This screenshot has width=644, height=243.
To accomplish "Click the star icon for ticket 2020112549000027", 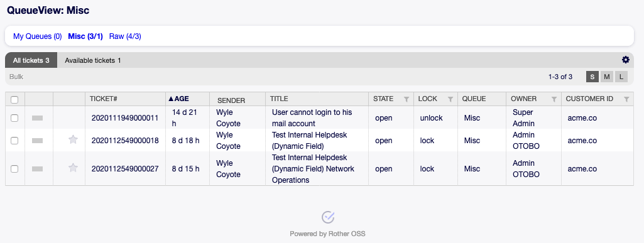I will point(73,168).
